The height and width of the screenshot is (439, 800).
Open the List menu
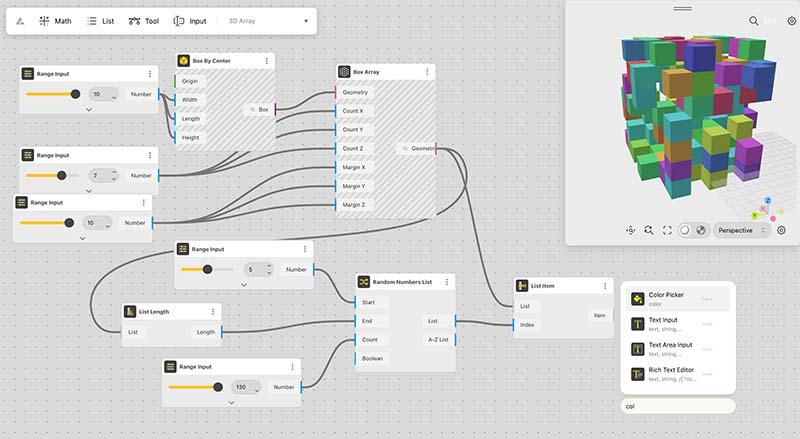coord(101,21)
